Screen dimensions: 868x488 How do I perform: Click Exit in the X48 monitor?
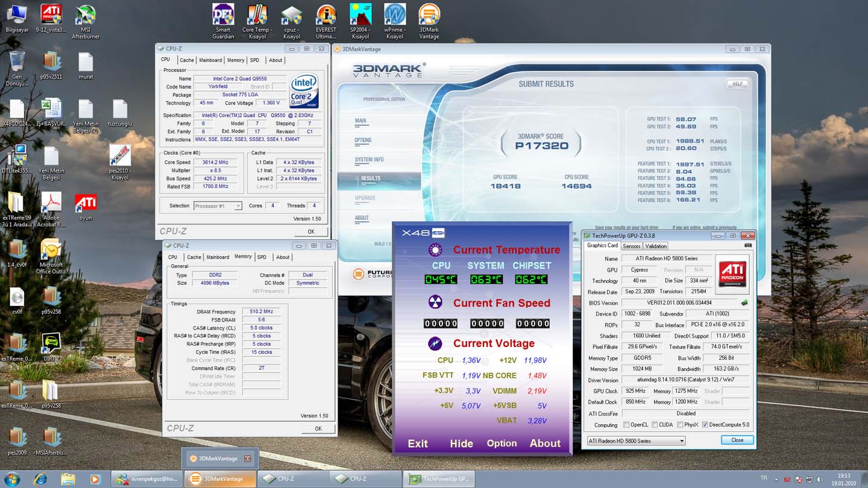tap(418, 443)
